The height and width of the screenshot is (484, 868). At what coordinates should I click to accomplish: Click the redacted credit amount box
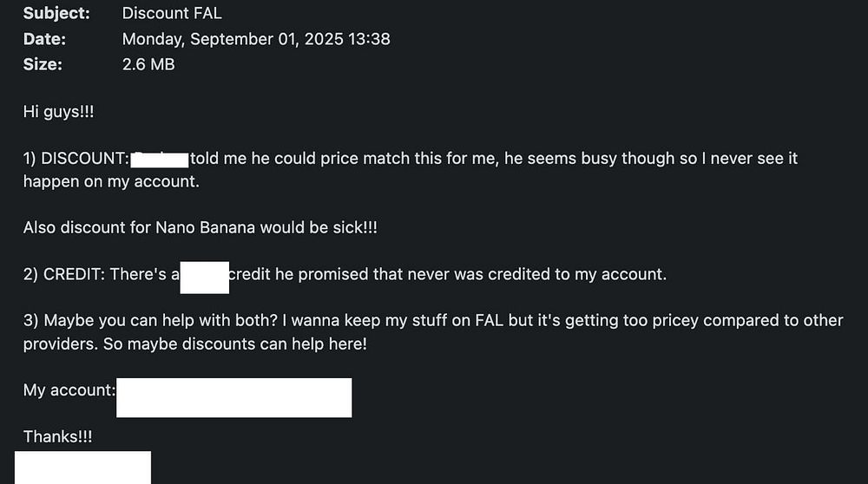coord(204,277)
